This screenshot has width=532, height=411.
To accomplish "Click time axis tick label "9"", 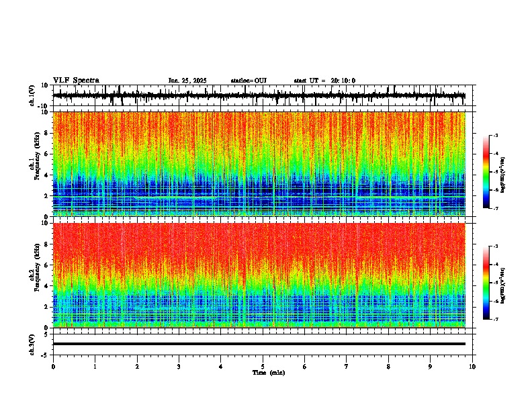I will [430, 367].
